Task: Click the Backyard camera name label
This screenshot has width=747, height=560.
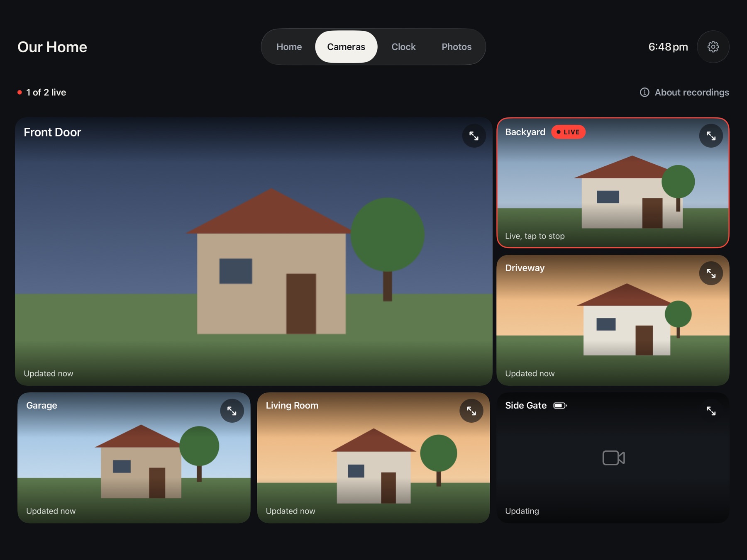Action: coord(525,132)
